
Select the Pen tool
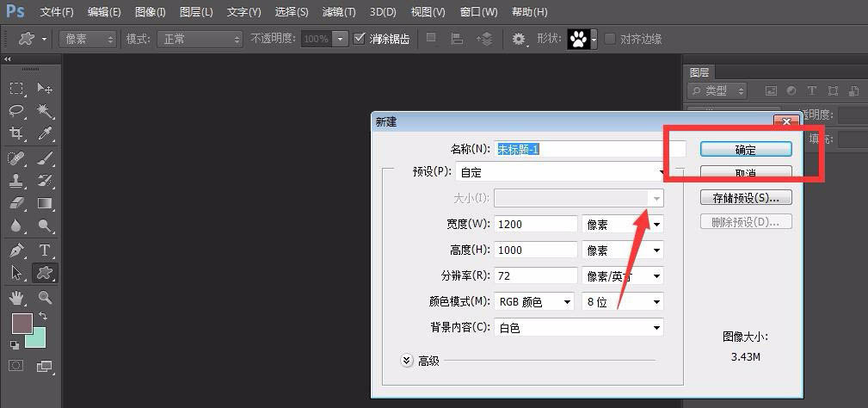[x=16, y=250]
